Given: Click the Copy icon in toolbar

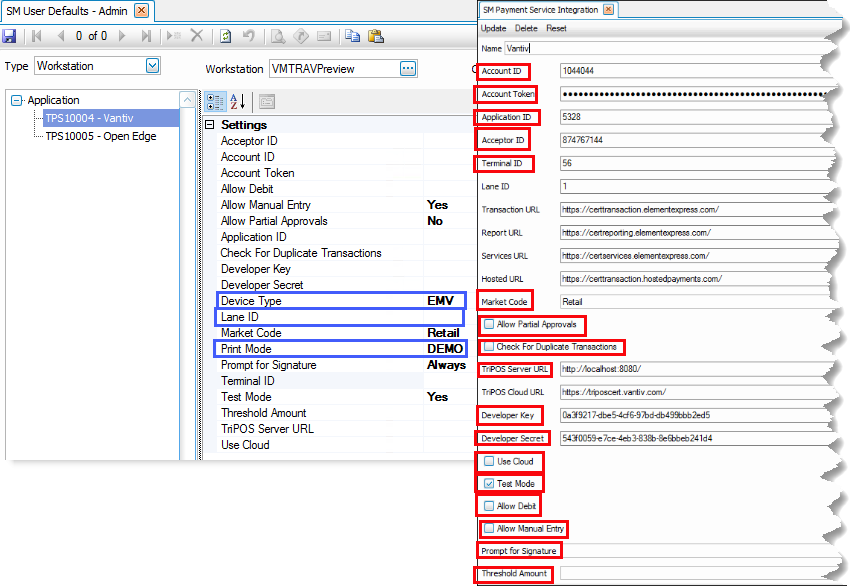Looking at the screenshot, I should tap(352, 36).
